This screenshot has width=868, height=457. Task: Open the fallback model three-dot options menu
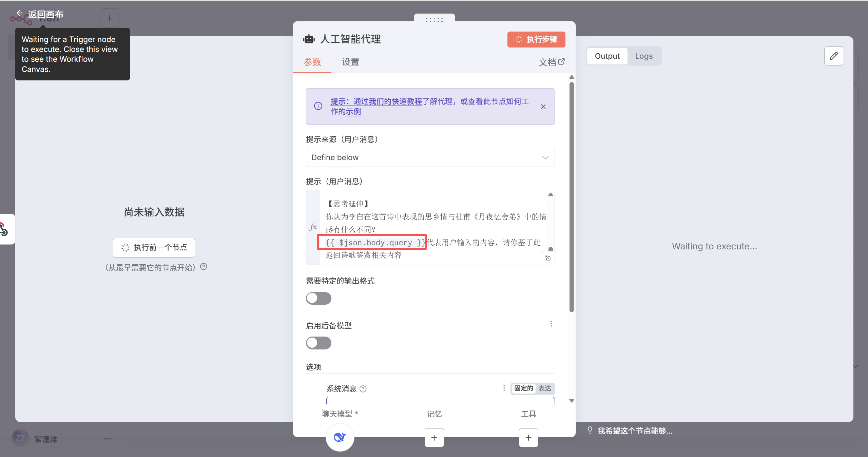551,324
